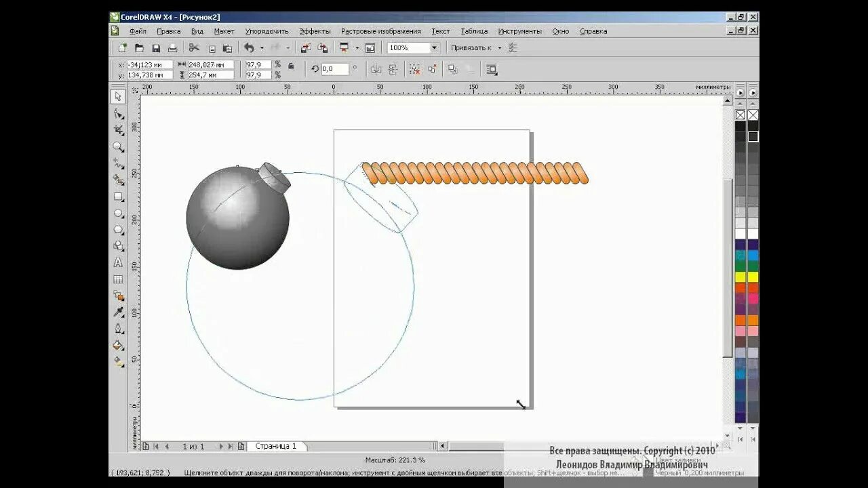Image resolution: width=868 pixels, height=488 pixels.
Task: Switch to the Страница 1 tab
Action: click(275, 446)
